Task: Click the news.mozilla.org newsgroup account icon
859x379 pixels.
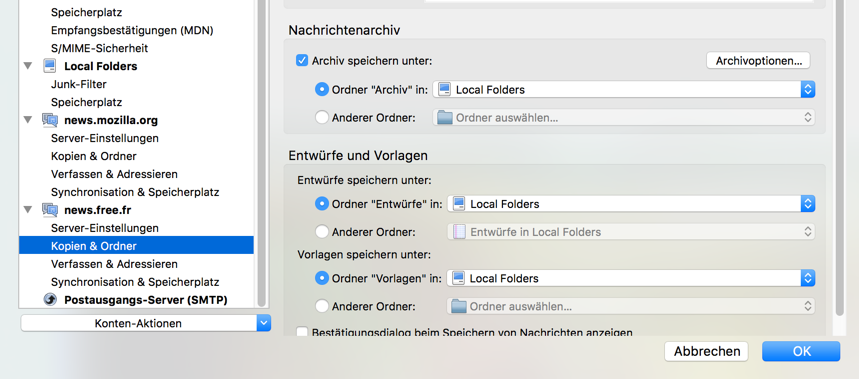Action: coord(50,120)
